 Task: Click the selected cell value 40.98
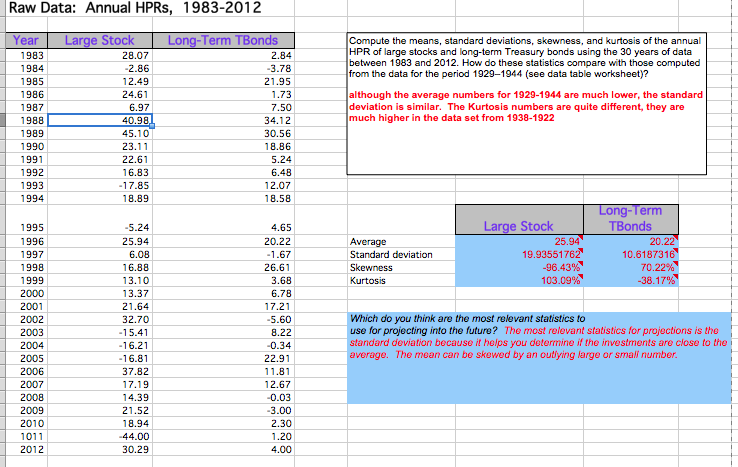[100, 121]
